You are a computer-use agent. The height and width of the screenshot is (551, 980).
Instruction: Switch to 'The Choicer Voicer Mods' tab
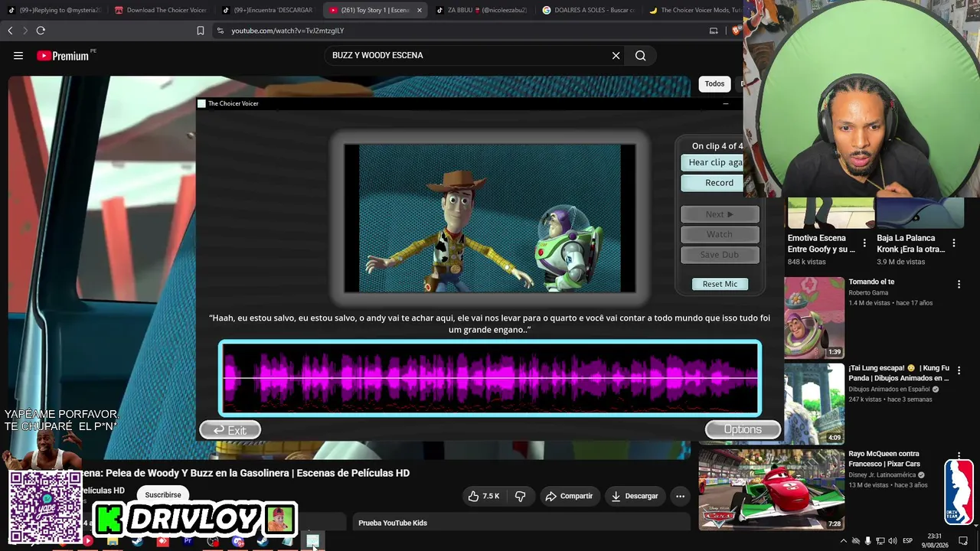click(x=695, y=10)
